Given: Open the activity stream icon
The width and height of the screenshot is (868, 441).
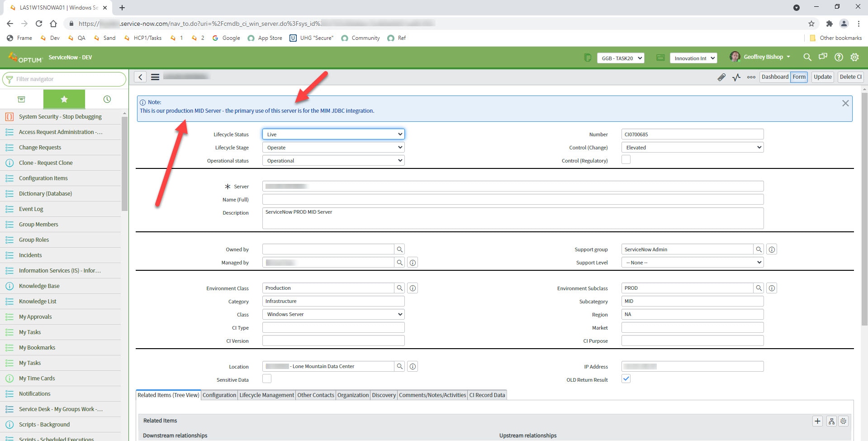Looking at the screenshot, I should [x=736, y=77].
